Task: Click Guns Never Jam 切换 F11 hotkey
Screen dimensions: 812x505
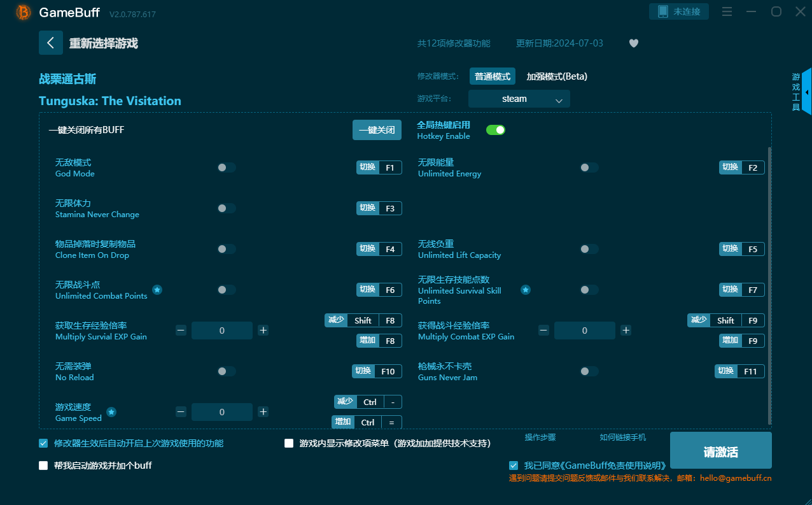Action: [739, 371]
